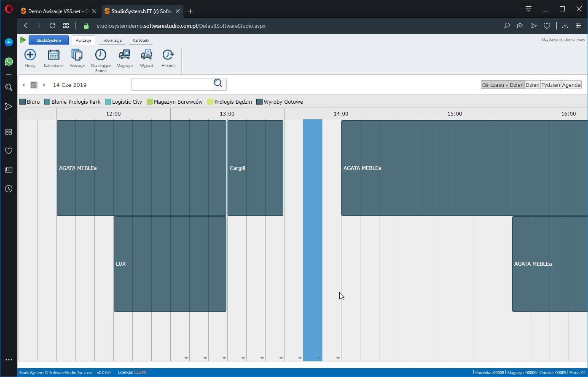Click the Magazyn Surowców legend swatch
The image size is (588, 377).
click(150, 102)
